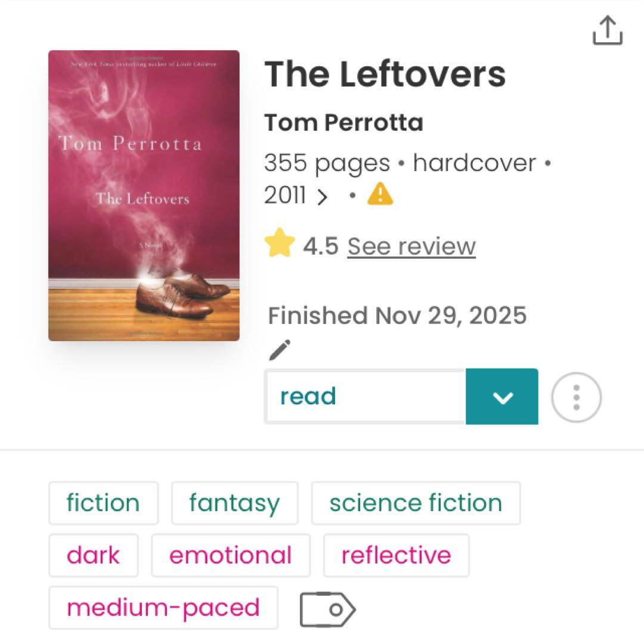The height and width of the screenshot is (644, 644).
Task: Click the pencil edit icon below finished date
Action: click(x=279, y=350)
